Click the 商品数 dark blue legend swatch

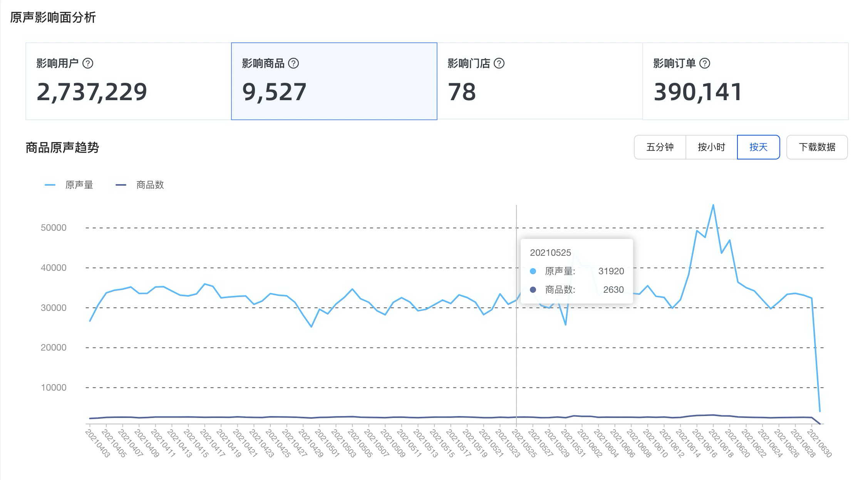click(x=121, y=185)
